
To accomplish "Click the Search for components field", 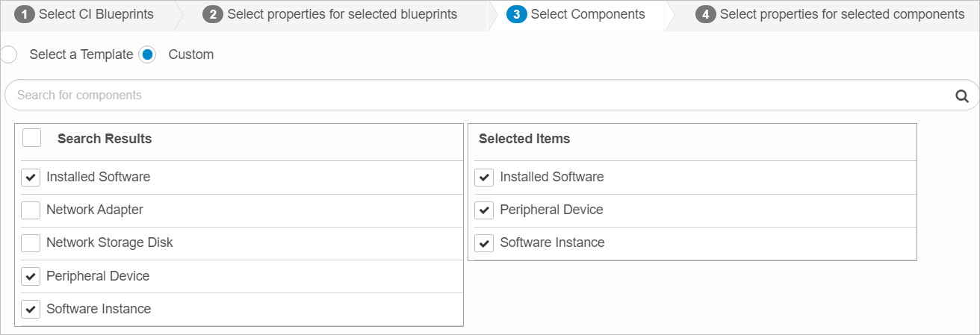I will (x=478, y=96).
